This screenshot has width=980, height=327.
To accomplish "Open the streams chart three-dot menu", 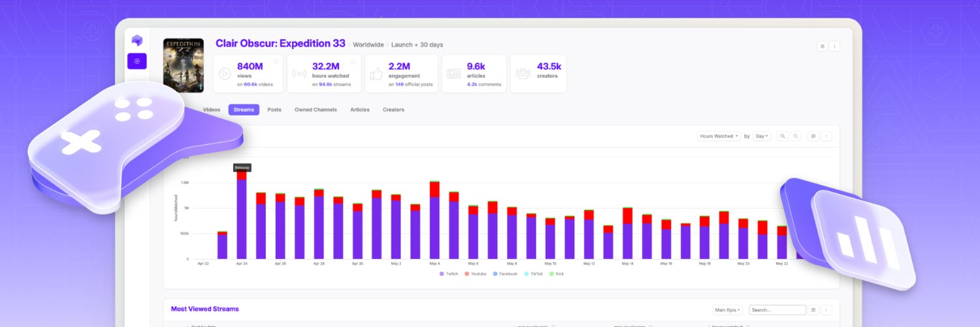I will tap(826, 136).
